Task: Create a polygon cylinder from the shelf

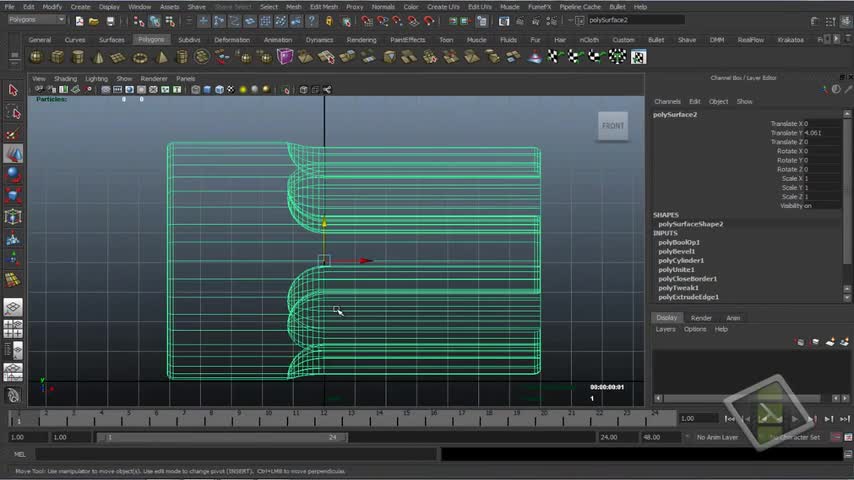Action: (77, 57)
